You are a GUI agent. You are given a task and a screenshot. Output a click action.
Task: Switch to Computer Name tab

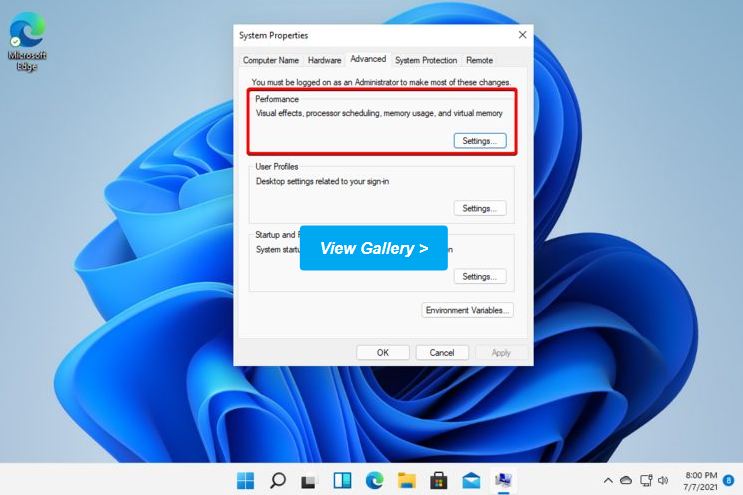271,60
